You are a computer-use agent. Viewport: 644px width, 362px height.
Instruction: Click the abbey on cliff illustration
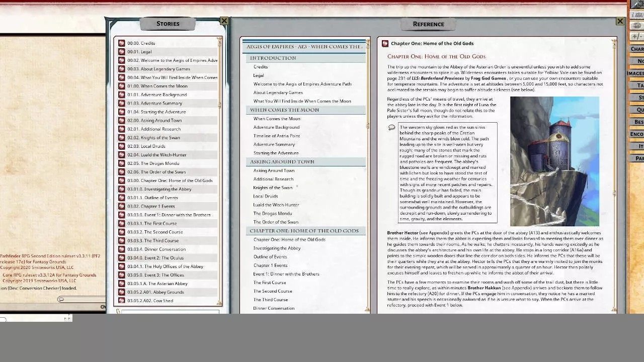tap(554, 161)
